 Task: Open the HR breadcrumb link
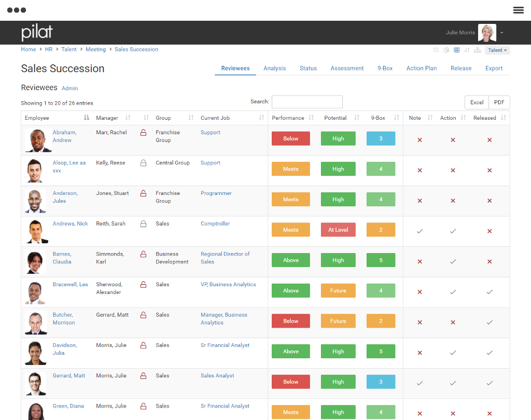click(x=49, y=49)
